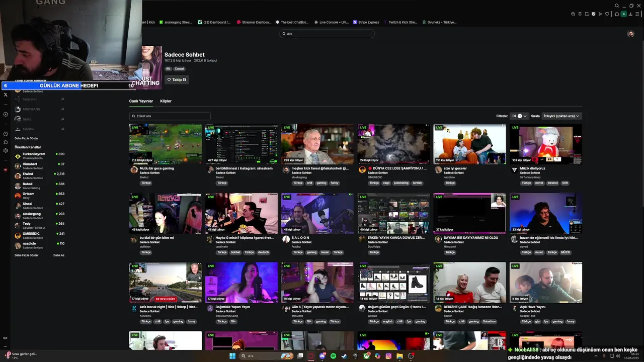
Task: Click OMEREDIC channel avatar in sidebar
Action: pyautogui.click(x=18, y=235)
